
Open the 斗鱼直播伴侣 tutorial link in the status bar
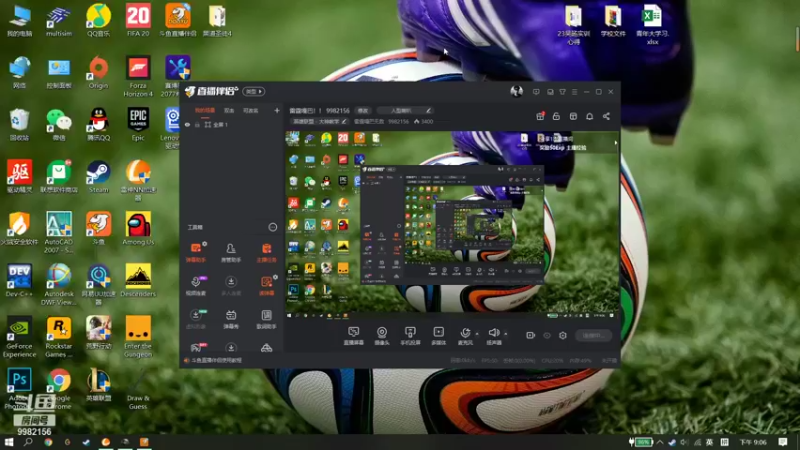click(x=216, y=360)
